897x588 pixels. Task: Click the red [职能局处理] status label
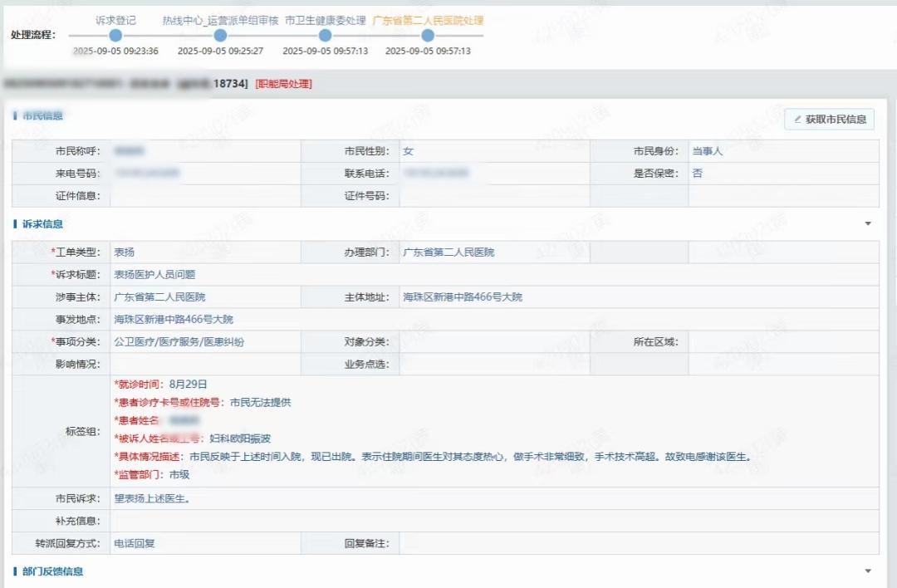[283, 84]
